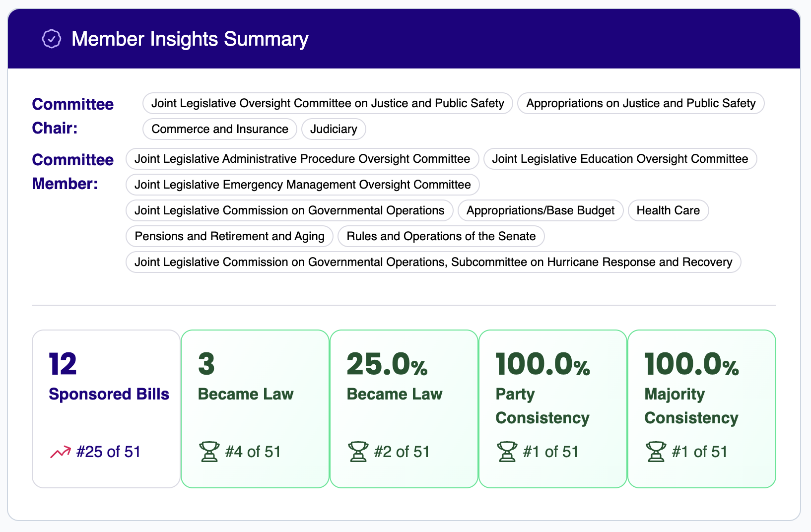Open the Judiciary committee tag

pyautogui.click(x=334, y=129)
